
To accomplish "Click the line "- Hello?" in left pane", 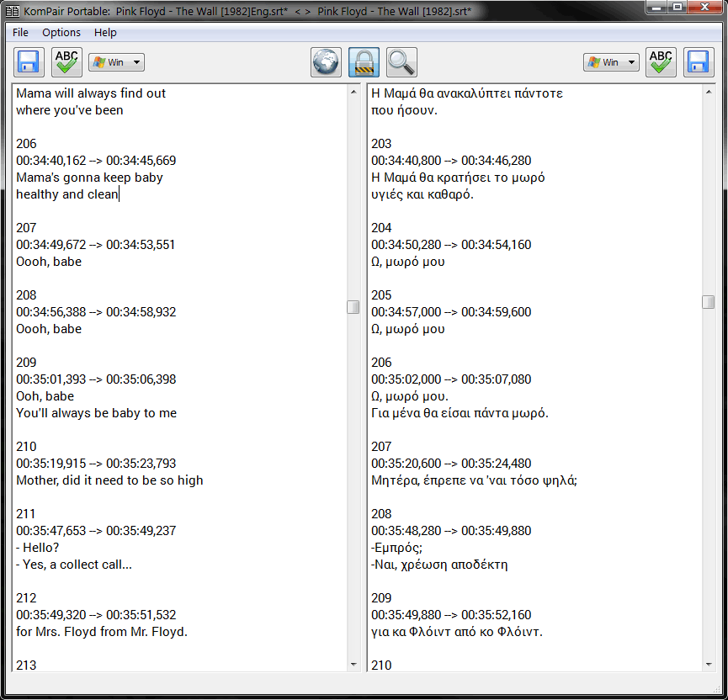I will pos(38,548).
